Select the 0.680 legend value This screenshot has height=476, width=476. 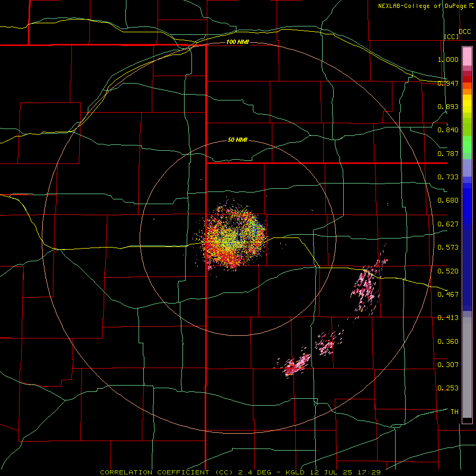(448, 200)
